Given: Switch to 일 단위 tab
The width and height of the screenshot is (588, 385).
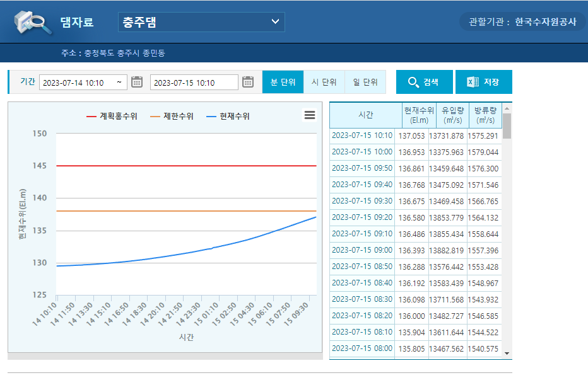Looking at the screenshot, I should pos(365,82).
